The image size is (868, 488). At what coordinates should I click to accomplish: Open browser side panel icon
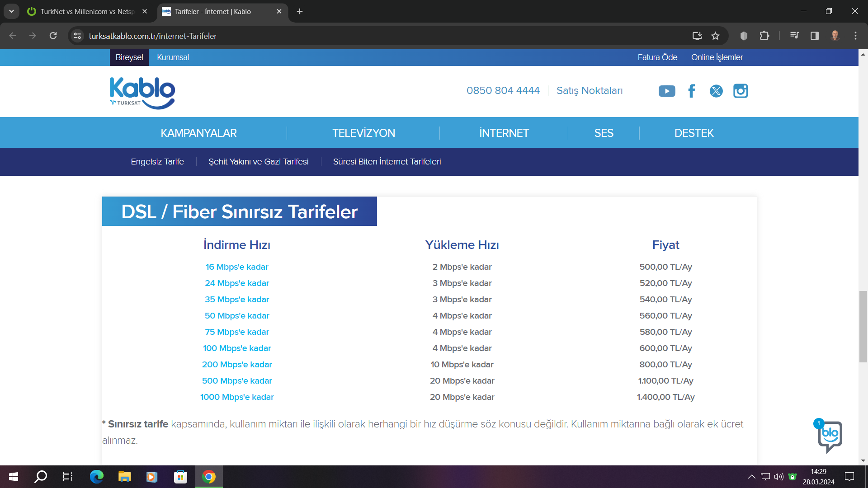coord(815,36)
